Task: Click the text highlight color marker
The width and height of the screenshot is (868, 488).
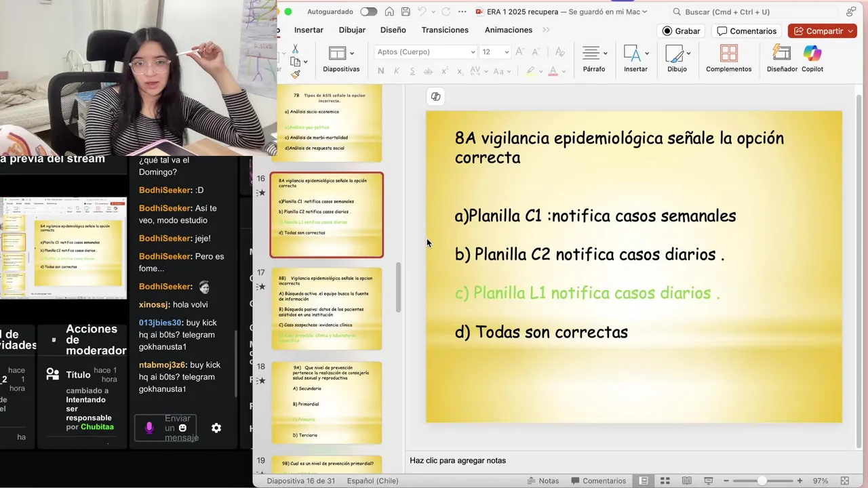Action: click(530, 71)
